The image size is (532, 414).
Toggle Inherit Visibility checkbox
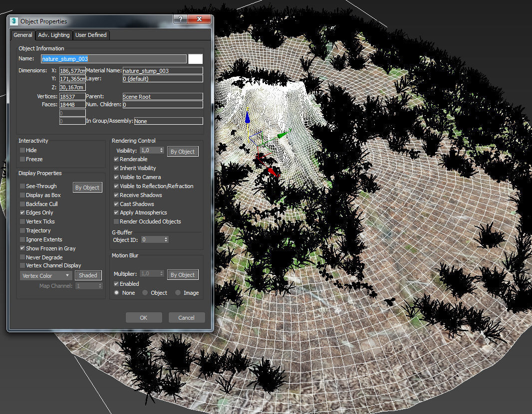point(116,168)
